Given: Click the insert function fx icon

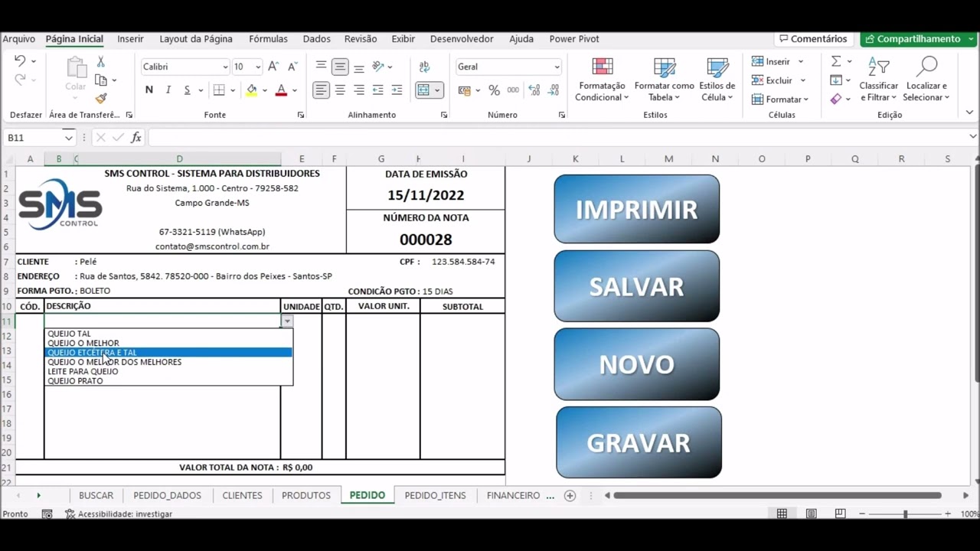Looking at the screenshot, I should pos(136,138).
